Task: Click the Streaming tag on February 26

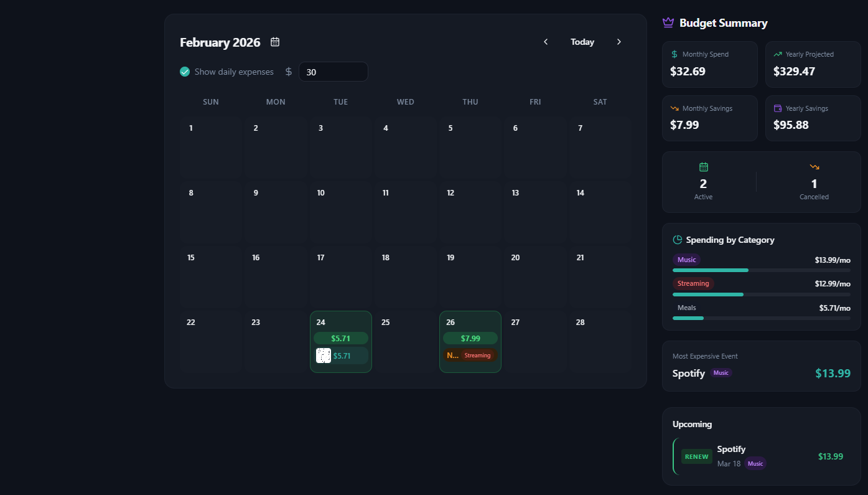Action: click(x=478, y=356)
